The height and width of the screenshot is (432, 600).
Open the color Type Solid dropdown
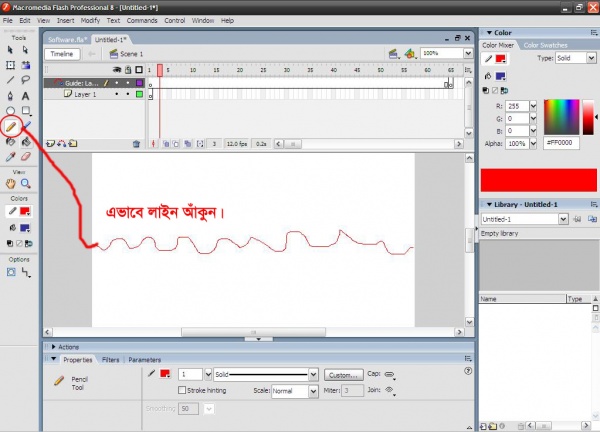[591, 58]
